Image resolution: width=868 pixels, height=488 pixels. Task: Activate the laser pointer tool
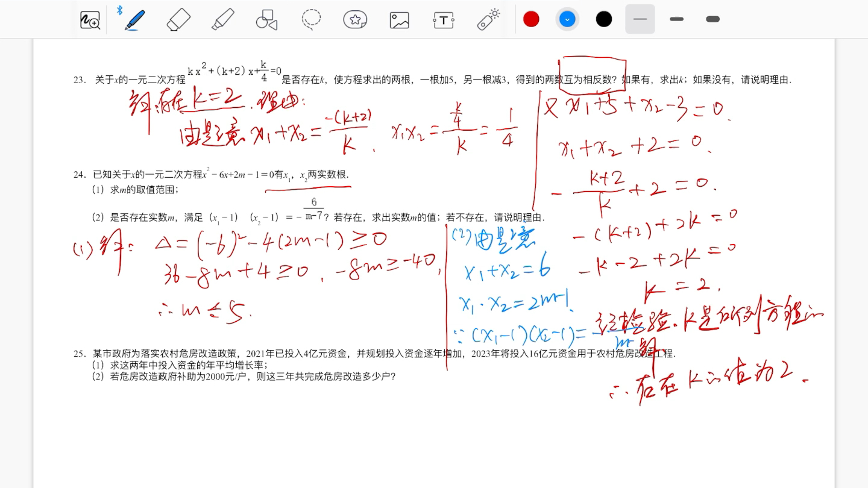coord(488,20)
